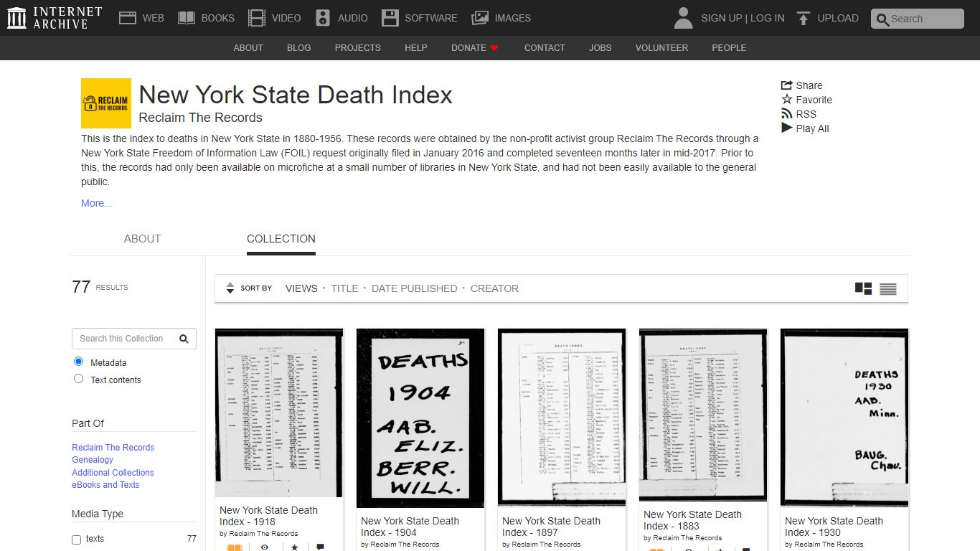Click the SOFTWARE navigation label

[431, 18]
